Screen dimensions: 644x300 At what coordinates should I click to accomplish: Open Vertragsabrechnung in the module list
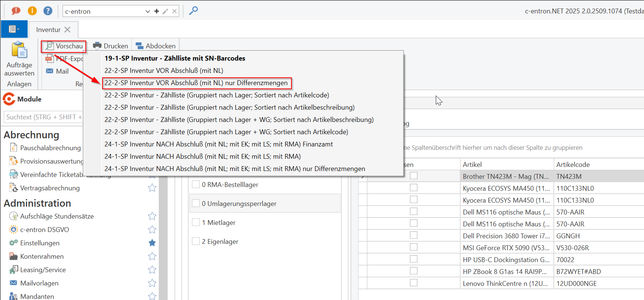[x=50, y=188]
